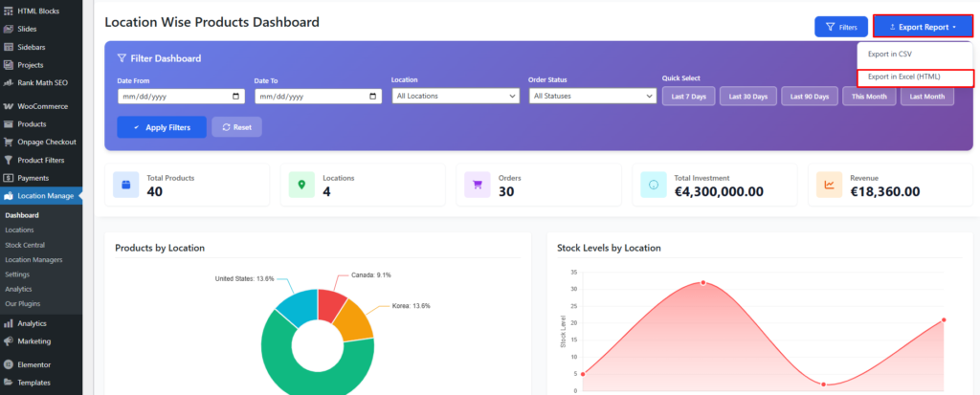Click the Total Investment circle icon
This screenshot has height=395, width=980.
(x=653, y=185)
